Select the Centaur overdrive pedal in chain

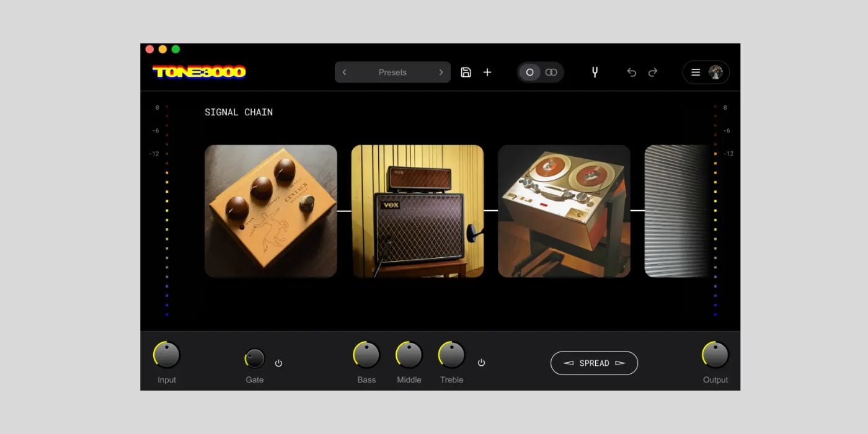coord(271,211)
